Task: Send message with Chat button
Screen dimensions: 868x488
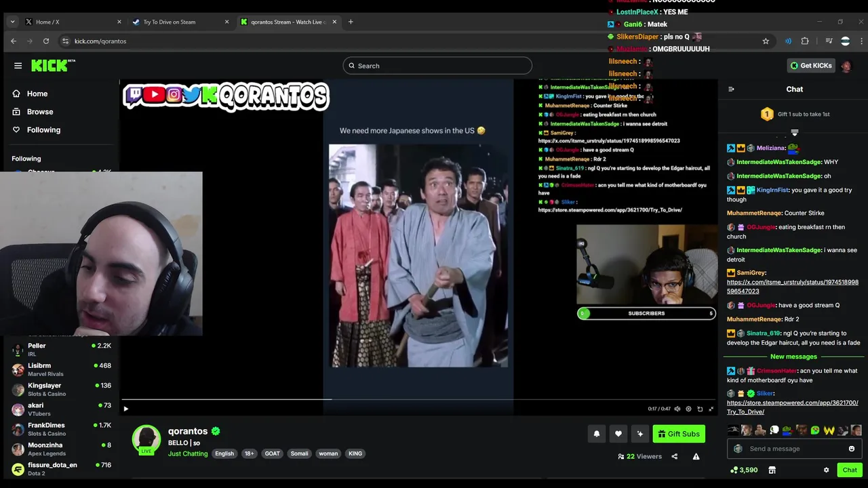Action: coord(850,470)
